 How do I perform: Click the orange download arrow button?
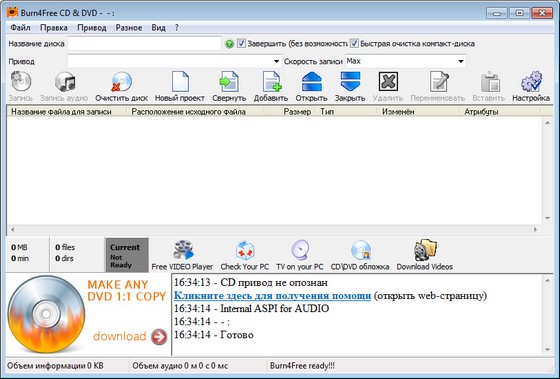[x=159, y=336]
